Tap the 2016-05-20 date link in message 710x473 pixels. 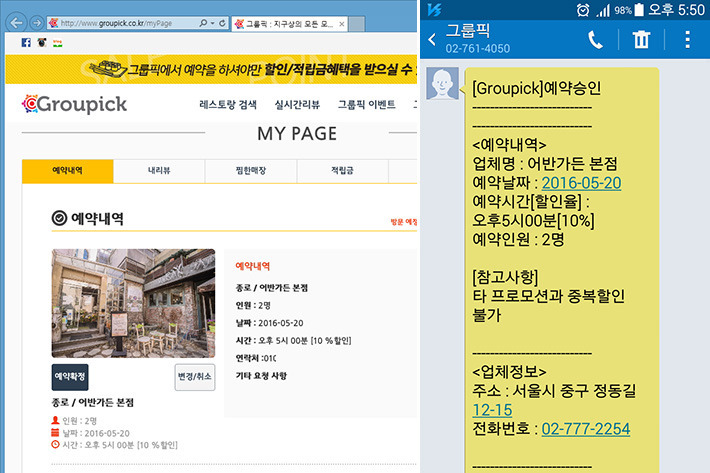point(581,183)
